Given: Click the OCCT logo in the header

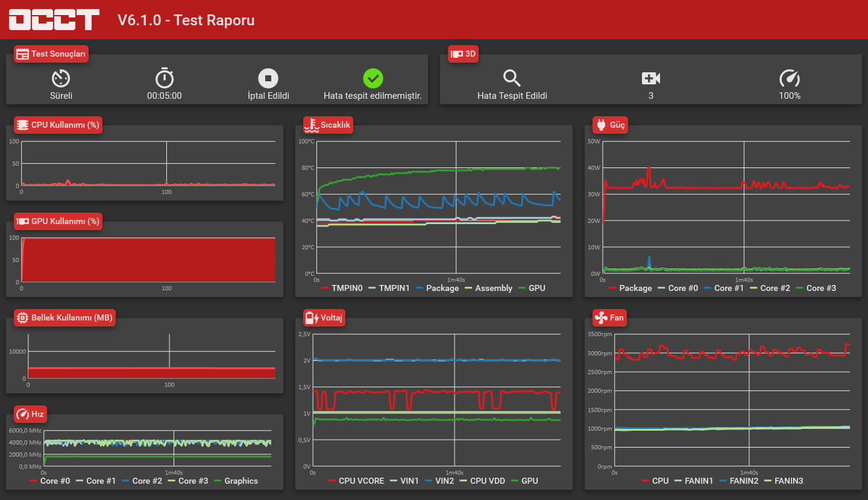Looking at the screenshot, I should click(x=54, y=19).
